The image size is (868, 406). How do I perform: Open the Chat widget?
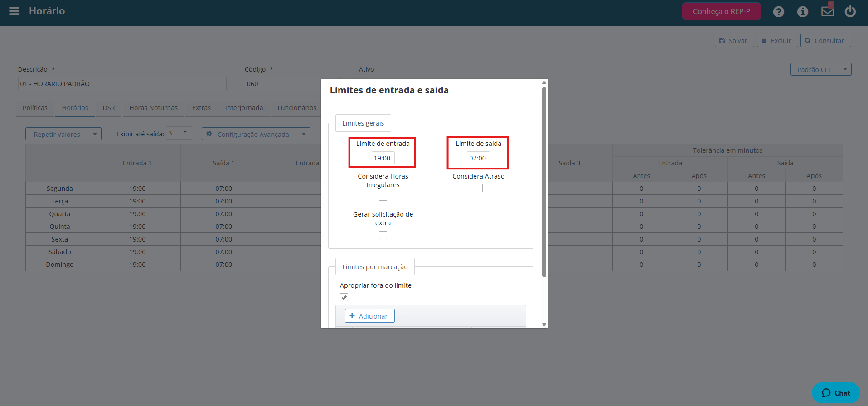[x=836, y=393]
